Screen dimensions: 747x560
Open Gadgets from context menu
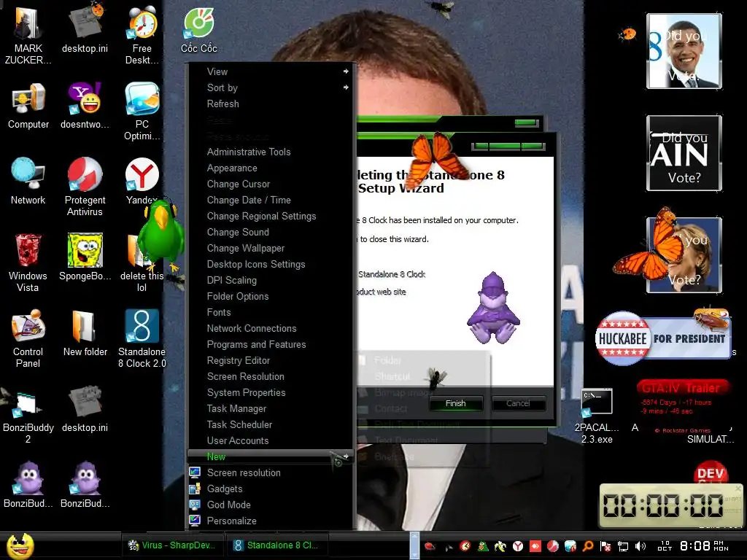[x=271, y=489]
